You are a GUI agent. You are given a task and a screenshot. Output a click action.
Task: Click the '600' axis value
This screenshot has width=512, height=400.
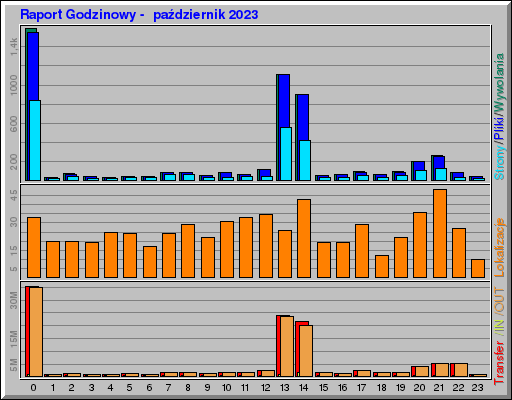(14, 124)
